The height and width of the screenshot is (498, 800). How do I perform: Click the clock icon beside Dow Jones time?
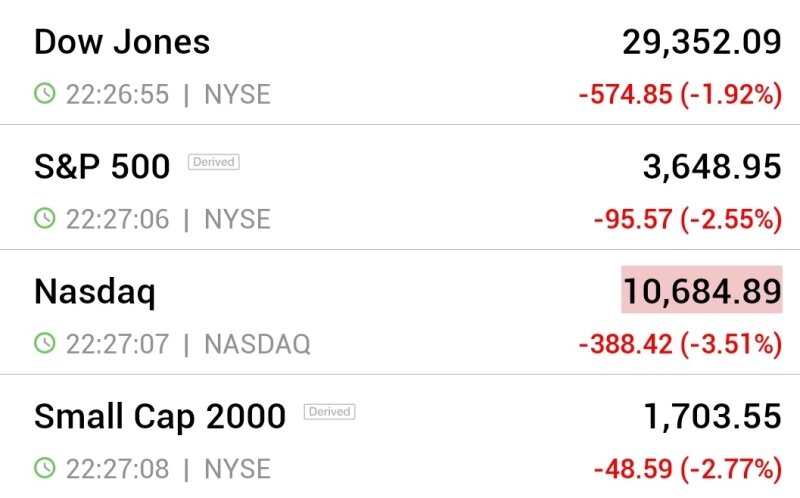tap(45, 94)
